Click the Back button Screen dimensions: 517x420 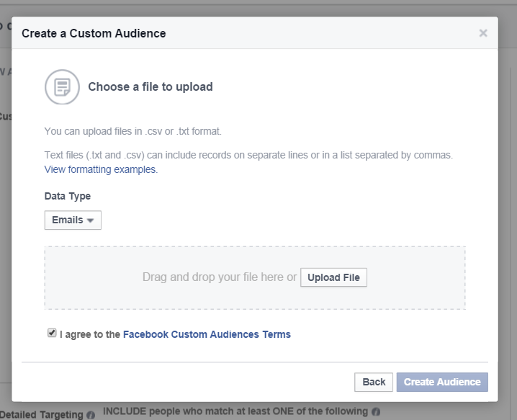click(x=374, y=382)
